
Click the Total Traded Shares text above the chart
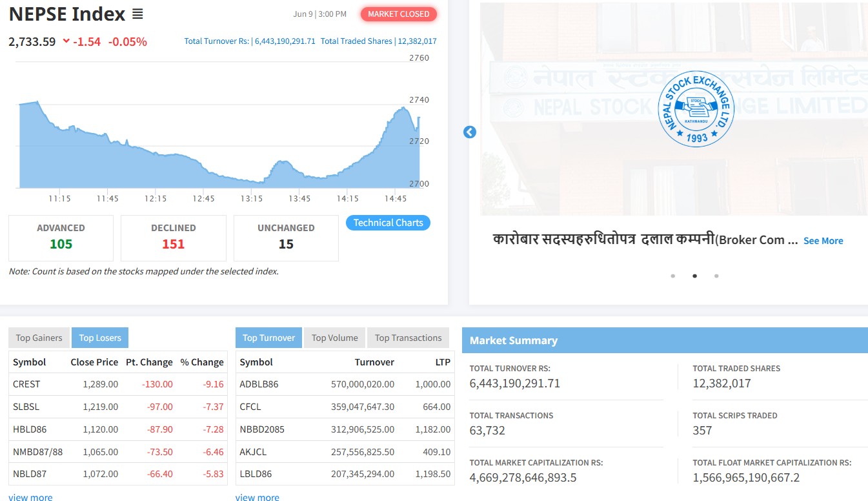pyautogui.click(x=378, y=41)
